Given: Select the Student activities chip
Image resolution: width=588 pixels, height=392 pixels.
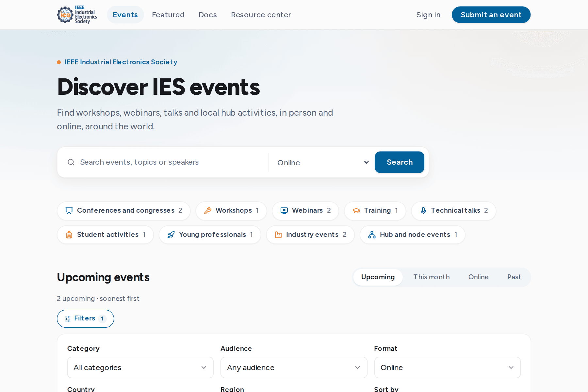Looking at the screenshot, I should click(x=105, y=235).
